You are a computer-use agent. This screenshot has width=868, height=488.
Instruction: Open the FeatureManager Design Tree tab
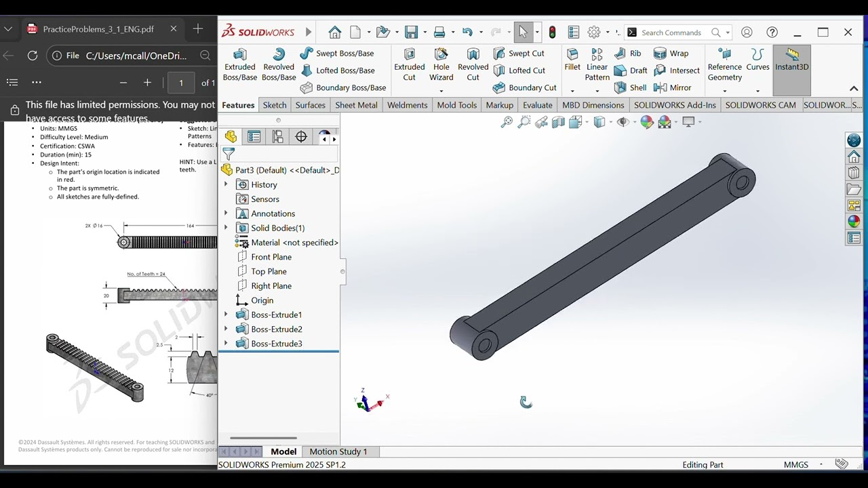pyautogui.click(x=231, y=137)
